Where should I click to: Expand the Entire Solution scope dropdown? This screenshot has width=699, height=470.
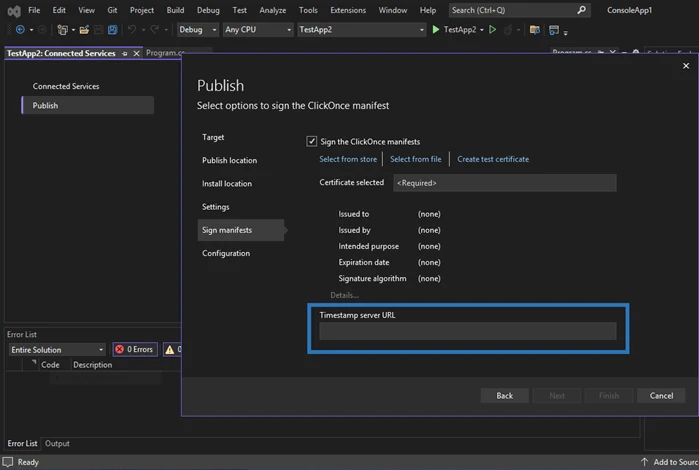tap(56, 350)
